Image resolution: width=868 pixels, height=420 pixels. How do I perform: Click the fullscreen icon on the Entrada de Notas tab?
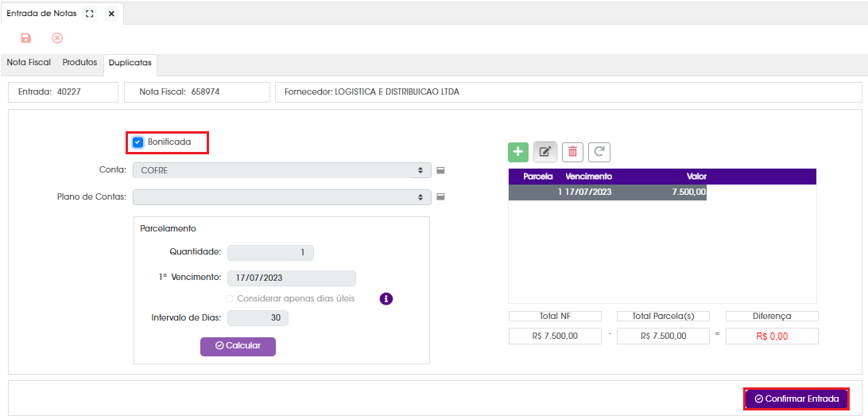click(89, 14)
